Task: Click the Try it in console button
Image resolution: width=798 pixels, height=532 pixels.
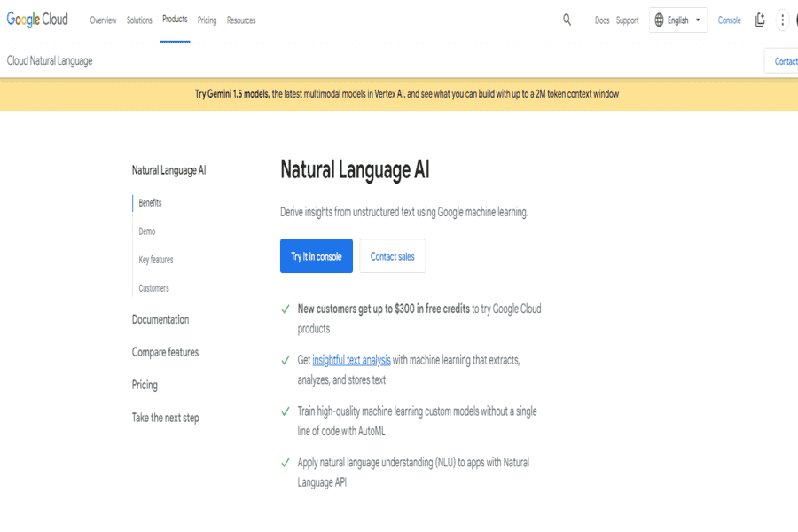Action: click(316, 256)
